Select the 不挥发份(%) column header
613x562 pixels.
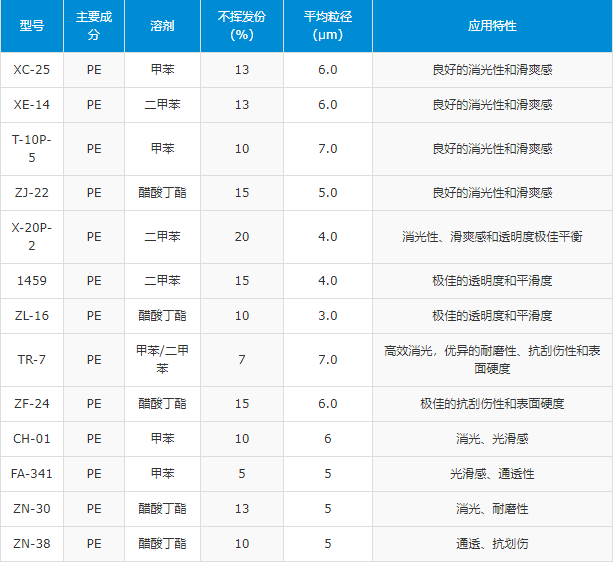(241, 26)
